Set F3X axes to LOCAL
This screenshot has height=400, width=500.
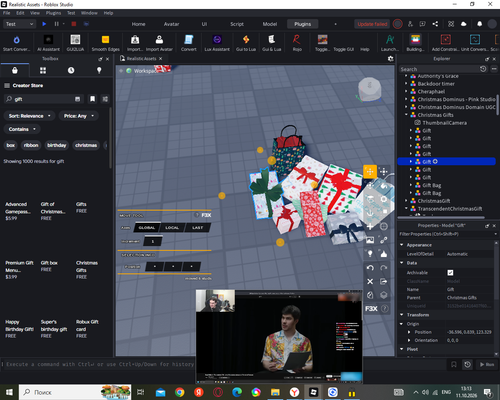(x=172, y=228)
